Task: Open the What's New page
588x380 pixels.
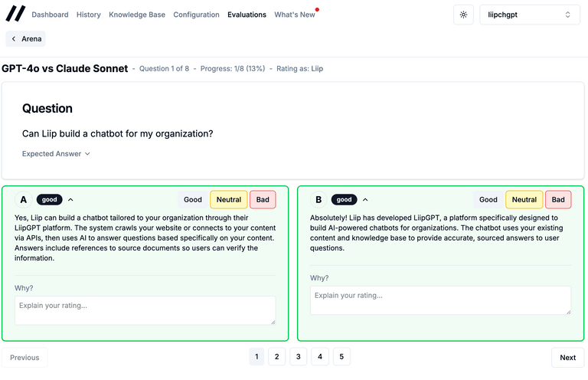Action: [x=295, y=15]
